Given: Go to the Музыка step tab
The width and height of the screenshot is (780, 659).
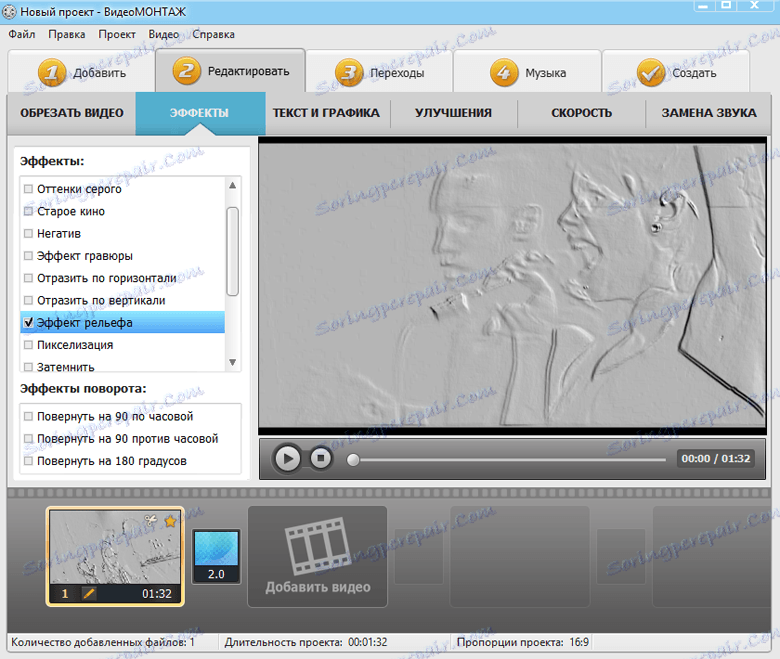Looking at the screenshot, I should click(527, 72).
